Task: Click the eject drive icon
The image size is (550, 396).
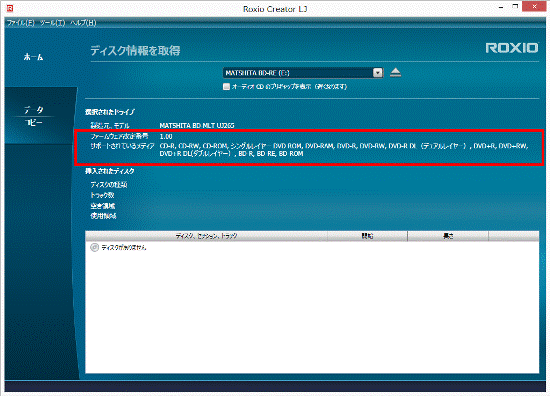Action: coord(395,73)
